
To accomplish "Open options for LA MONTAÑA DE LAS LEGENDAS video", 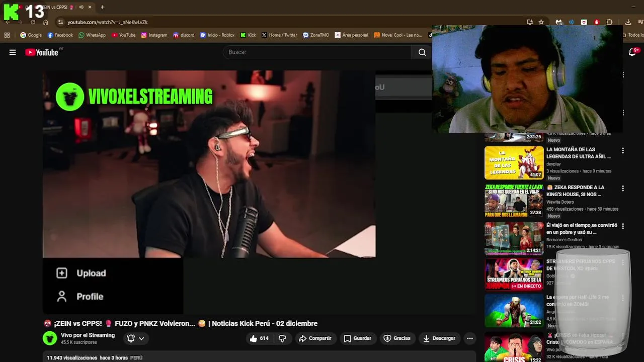I will coord(623,150).
